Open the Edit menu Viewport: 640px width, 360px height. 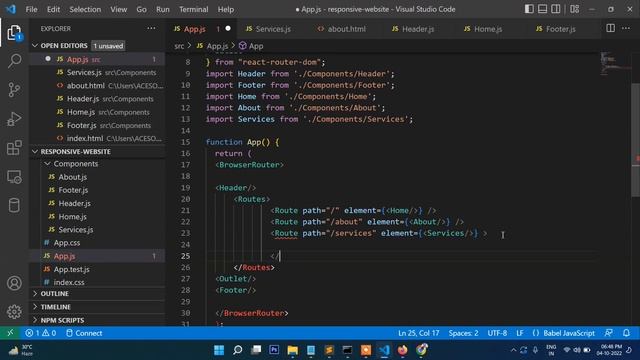point(53,9)
